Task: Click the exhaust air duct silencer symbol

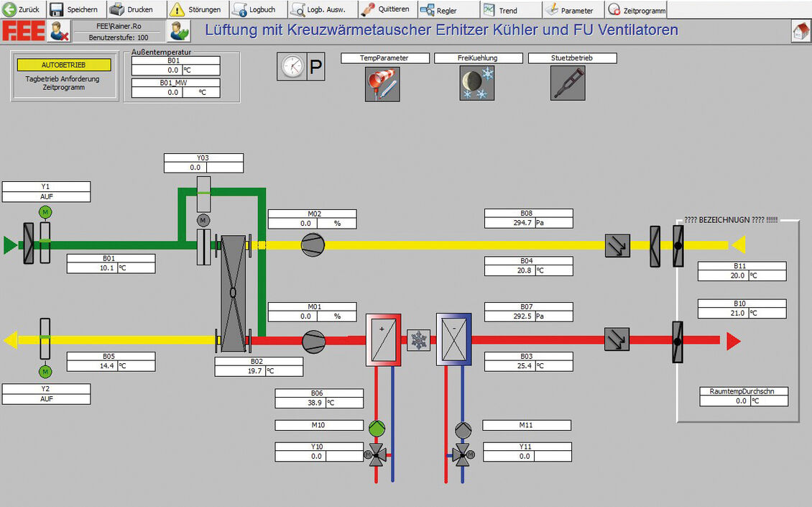Action: pos(617,246)
